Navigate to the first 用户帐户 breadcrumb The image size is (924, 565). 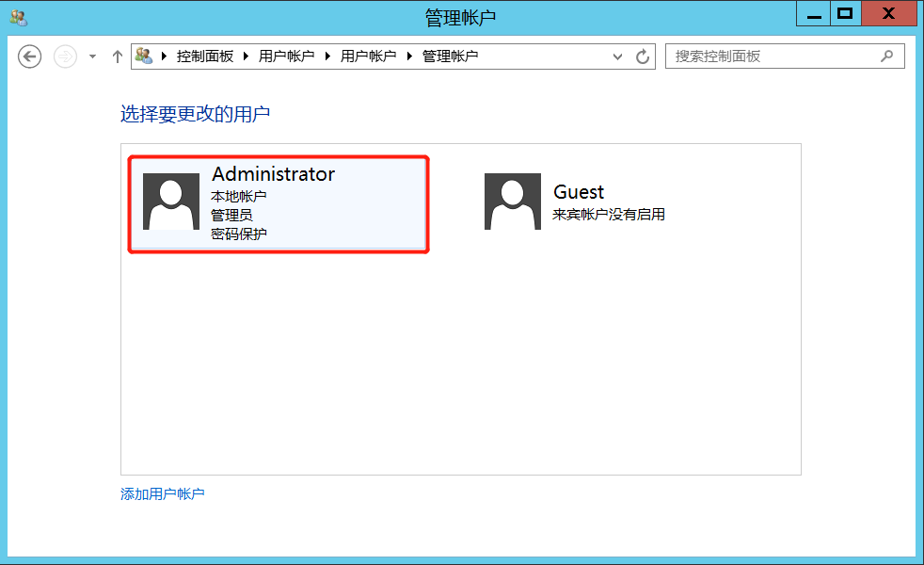pos(286,56)
